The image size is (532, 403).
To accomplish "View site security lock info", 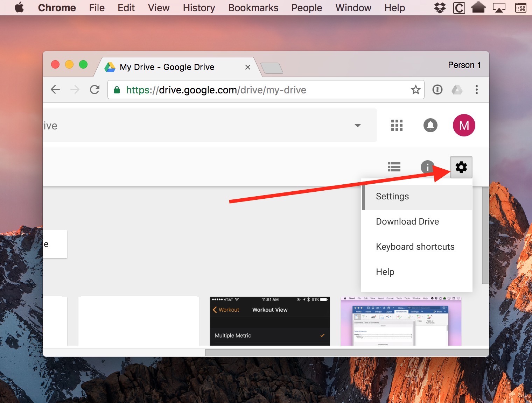I will click(x=117, y=90).
